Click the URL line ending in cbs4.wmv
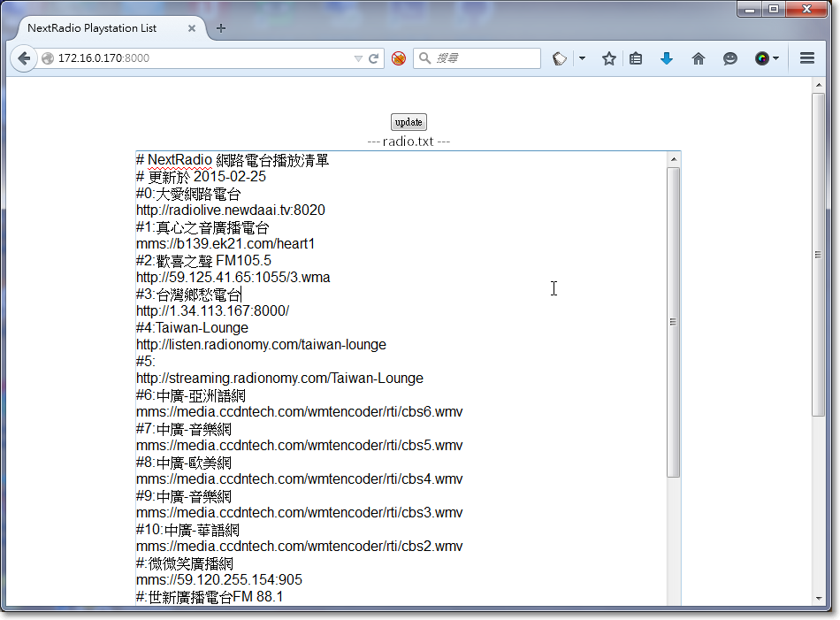Screen dimensions: 840x620 [x=300, y=479]
